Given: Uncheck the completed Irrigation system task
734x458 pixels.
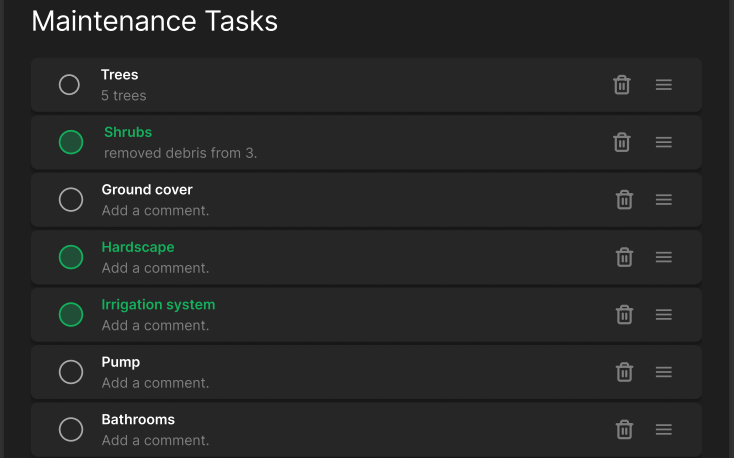Looking at the screenshot, I should 71,315.
